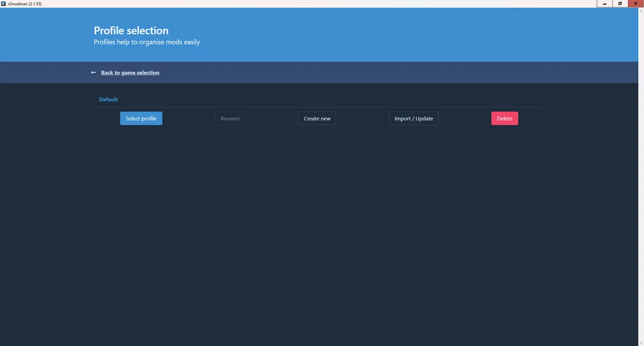Click the 'Profiles help to organise mods easily' subtitle

point(147,42)
